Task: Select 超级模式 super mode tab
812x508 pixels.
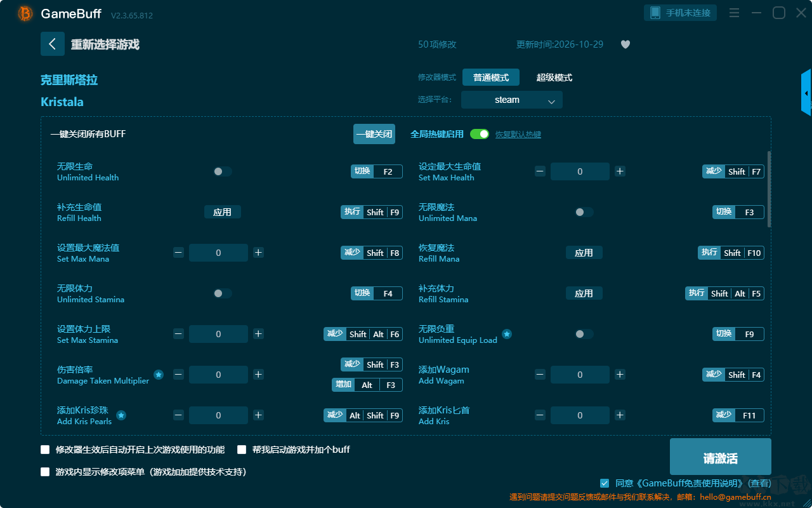Action: click(x=554, y=77)
